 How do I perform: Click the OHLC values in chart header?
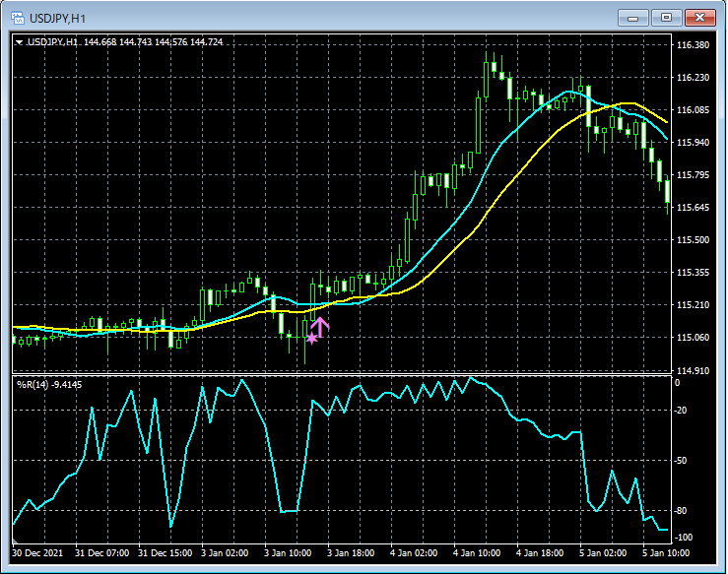[154, 42]
